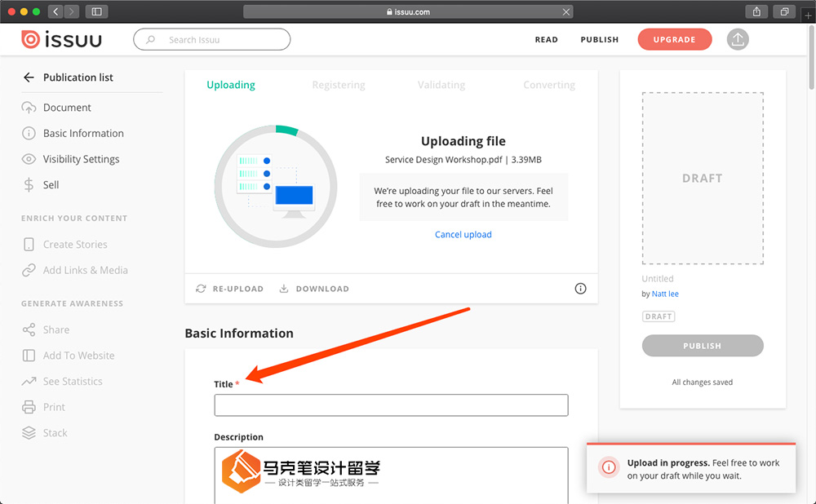
Task: Click the Add To Website panel icon
Action: (29, 356)
